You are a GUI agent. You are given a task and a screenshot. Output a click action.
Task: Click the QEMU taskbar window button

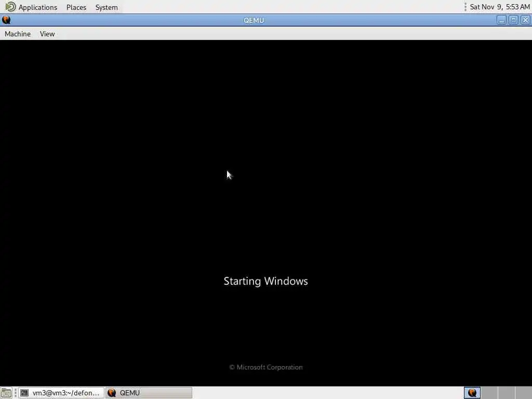(x=149, y=393)
